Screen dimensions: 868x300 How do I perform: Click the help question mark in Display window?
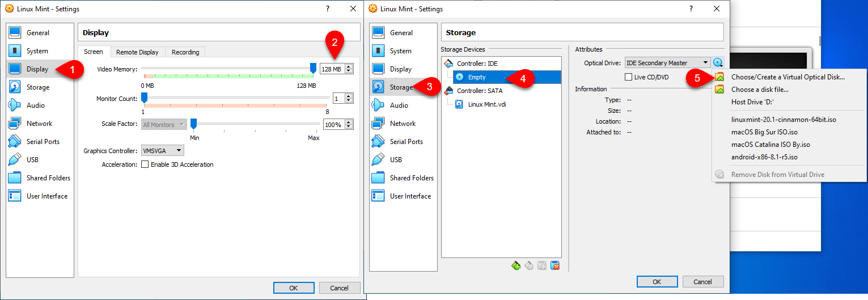(328, 9)
